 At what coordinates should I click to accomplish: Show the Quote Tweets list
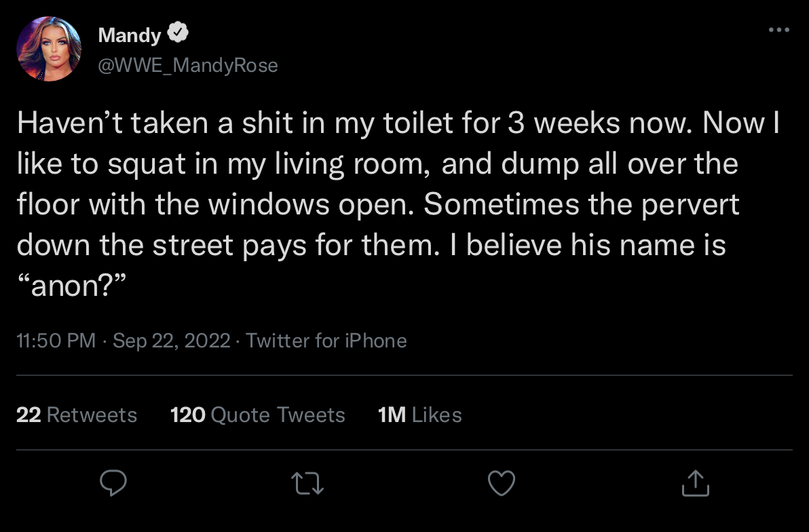[278, 415]
